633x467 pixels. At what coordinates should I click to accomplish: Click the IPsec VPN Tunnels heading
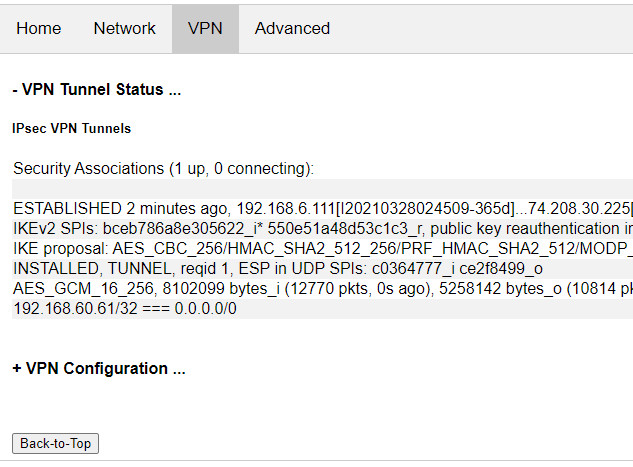71,129
